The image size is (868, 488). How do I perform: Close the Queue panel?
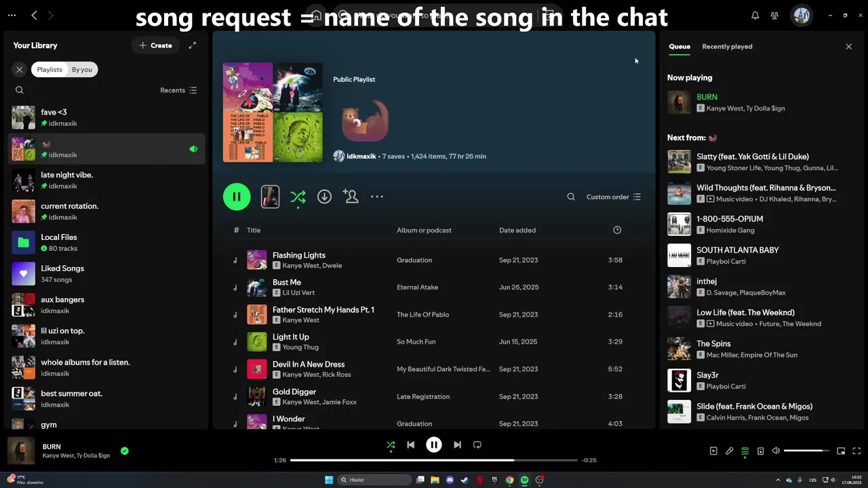848,47
